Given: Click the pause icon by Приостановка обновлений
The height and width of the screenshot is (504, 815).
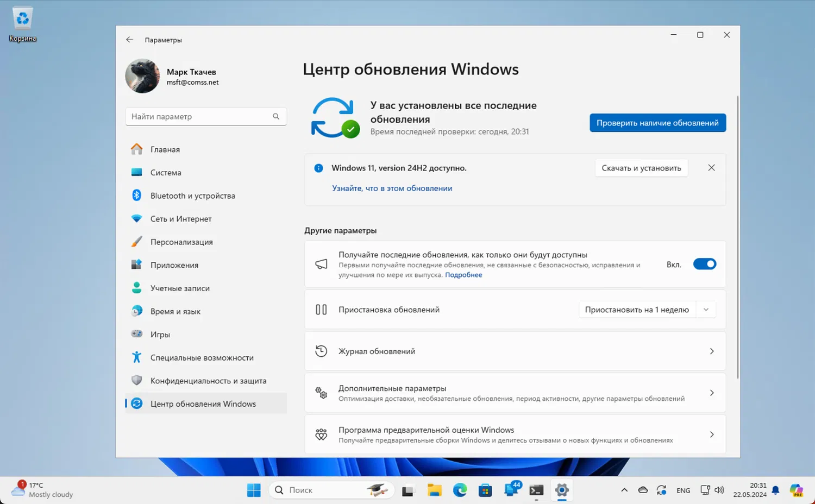Looking at the screenshot, I should click(321, 310).
